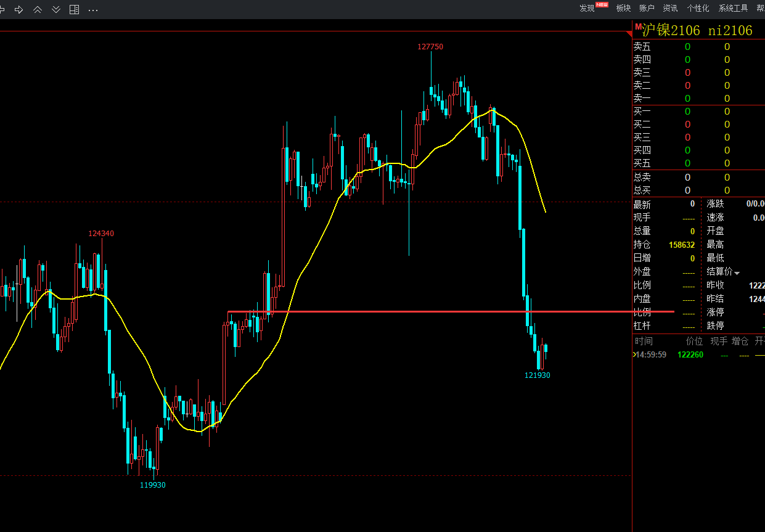Viewport: 765px width, 532px height.
Task: Open the 板块 menu
Action: point(623,8)
